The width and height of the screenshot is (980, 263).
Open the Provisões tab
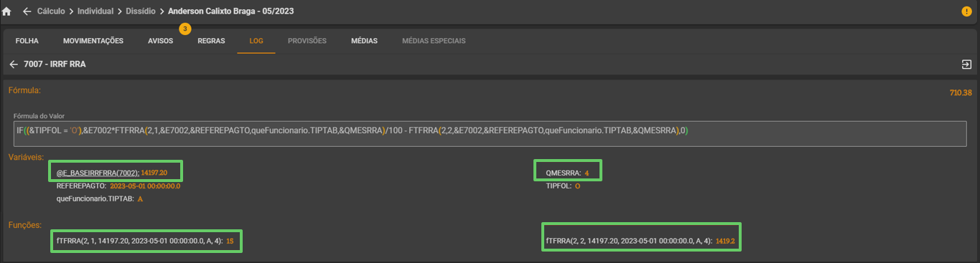pos(307,41)
